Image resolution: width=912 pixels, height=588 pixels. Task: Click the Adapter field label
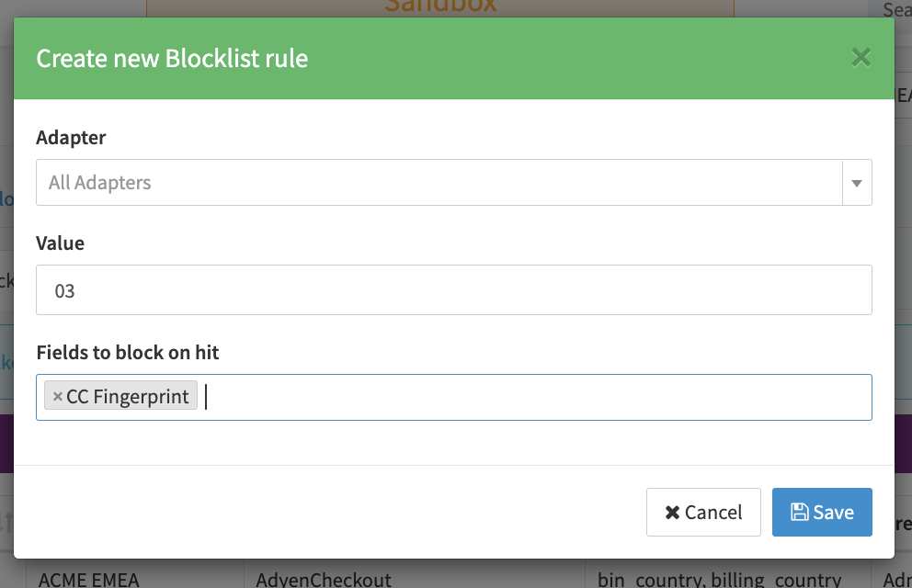tap(71, 138)
